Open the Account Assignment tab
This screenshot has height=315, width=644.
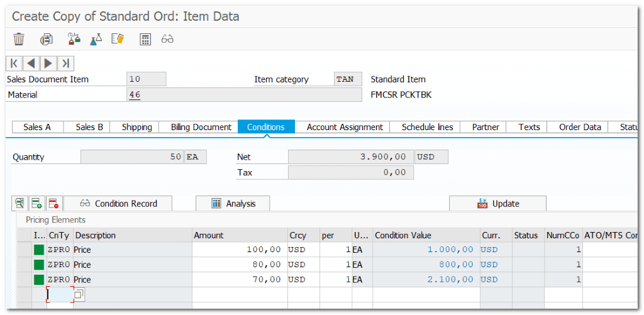pyautogui.click(x=345, y=127)
